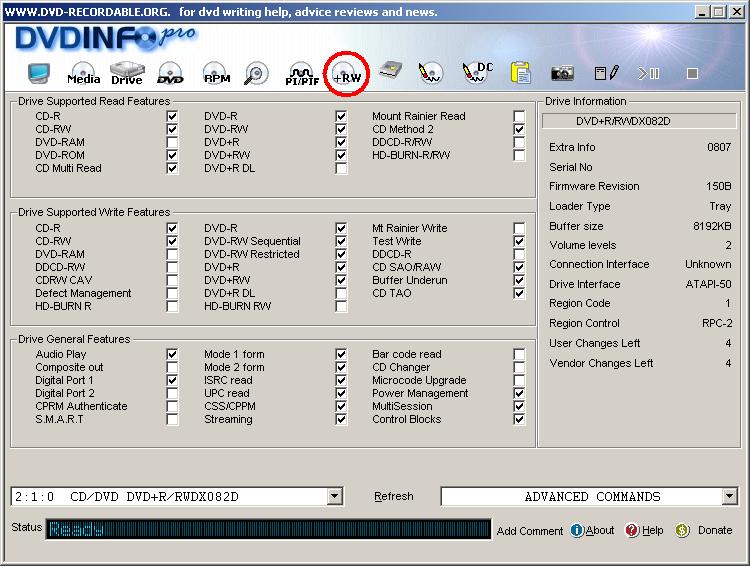The image size is (750, 566).
Task: Click the stop square toolbar button
Action: point(692,73)
